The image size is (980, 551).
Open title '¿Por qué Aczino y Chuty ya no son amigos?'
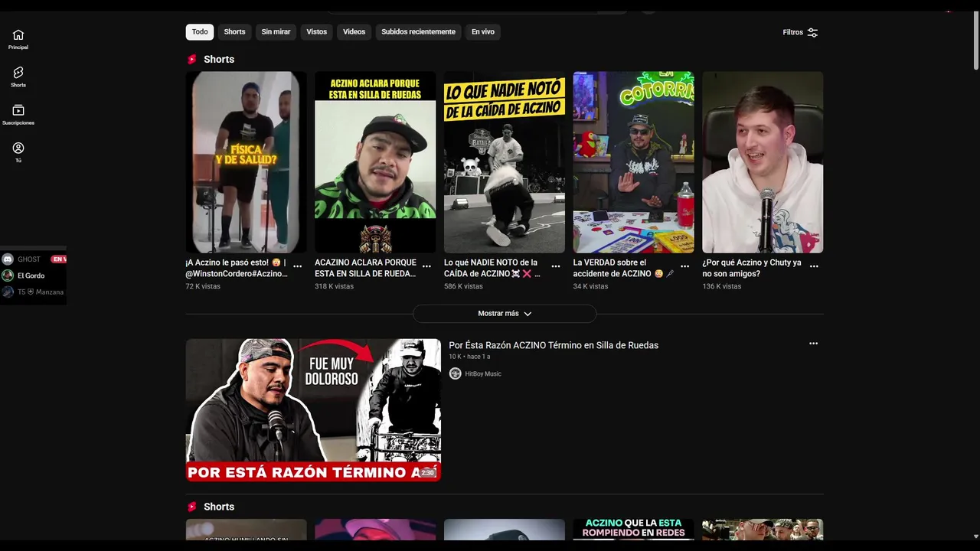coord(752,268)
